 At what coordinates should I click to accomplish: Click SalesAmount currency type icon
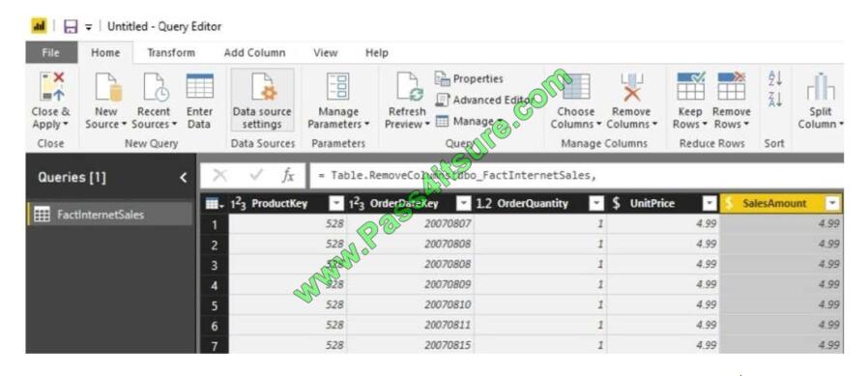(730, 204)
